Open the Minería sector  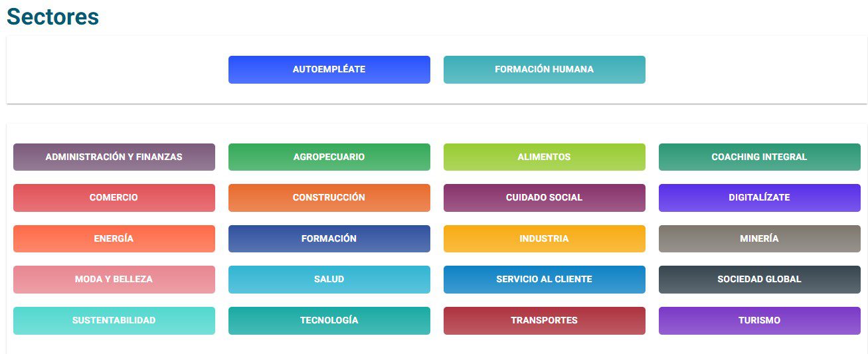click(x=759, y=239)
